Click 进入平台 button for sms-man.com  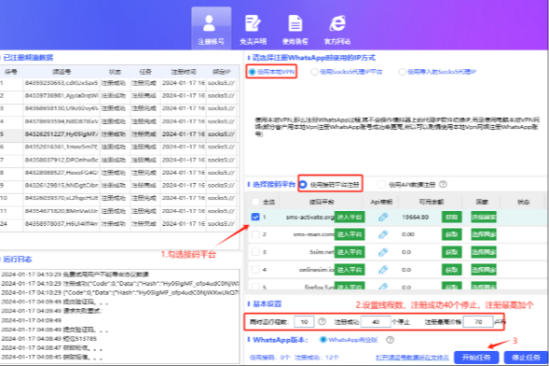pyautogui.click(x=349, y=234)
